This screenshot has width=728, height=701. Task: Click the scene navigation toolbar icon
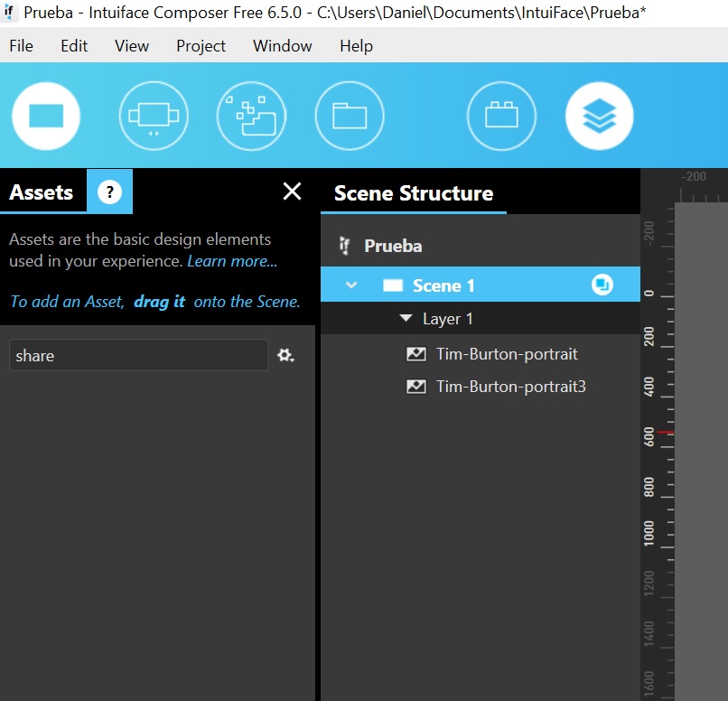pos(154,116)
